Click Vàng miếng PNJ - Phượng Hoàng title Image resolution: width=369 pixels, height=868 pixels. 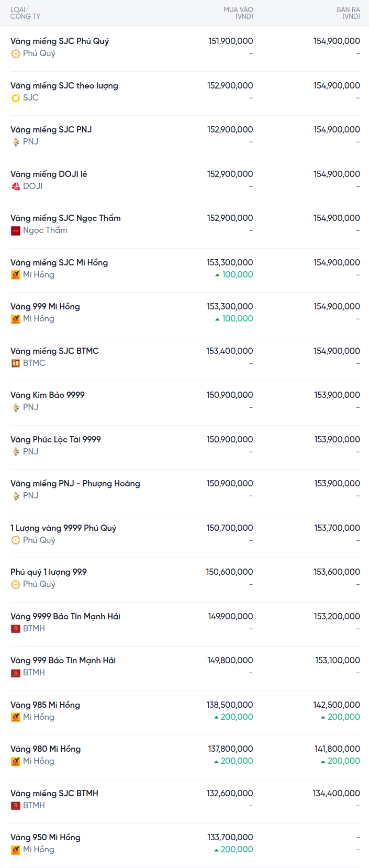pyautogui.click(x=75, y=484)
